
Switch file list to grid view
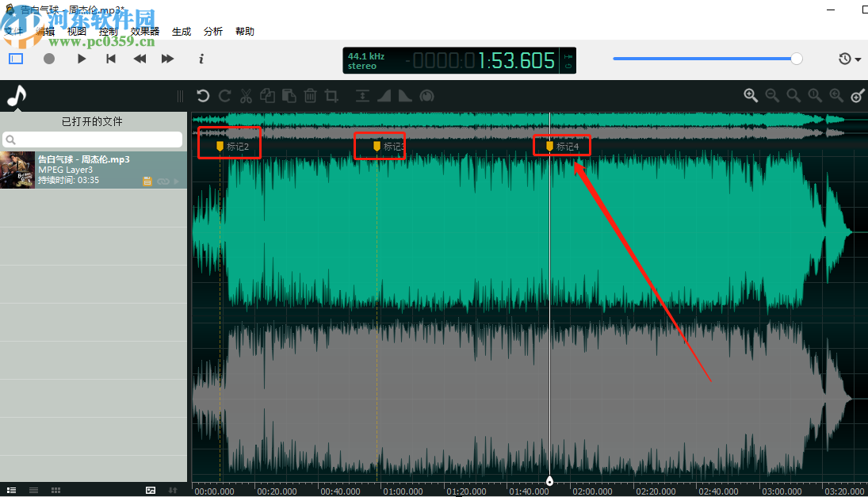(x=55, y=491)
